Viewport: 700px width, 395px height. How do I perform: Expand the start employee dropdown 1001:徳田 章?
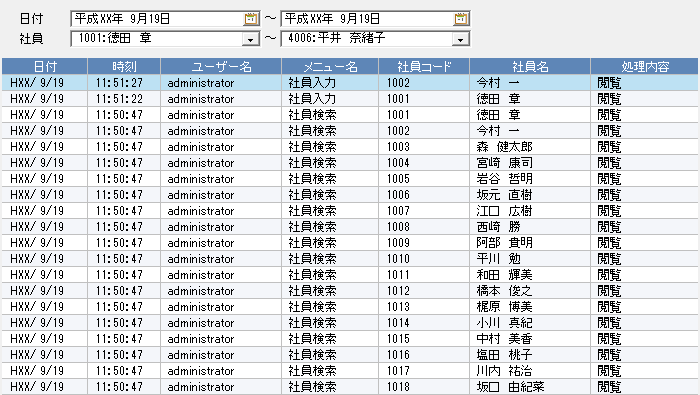251,39
